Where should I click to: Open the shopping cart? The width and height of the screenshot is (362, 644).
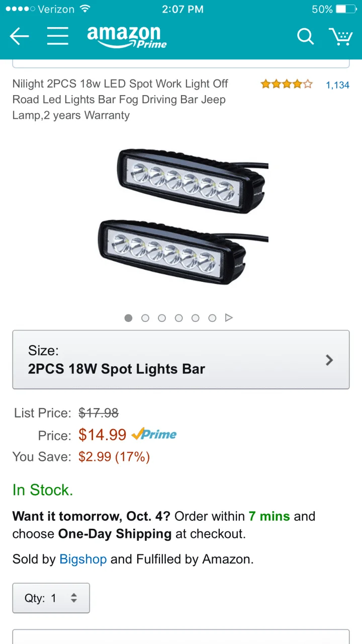(x=340, y=36)
